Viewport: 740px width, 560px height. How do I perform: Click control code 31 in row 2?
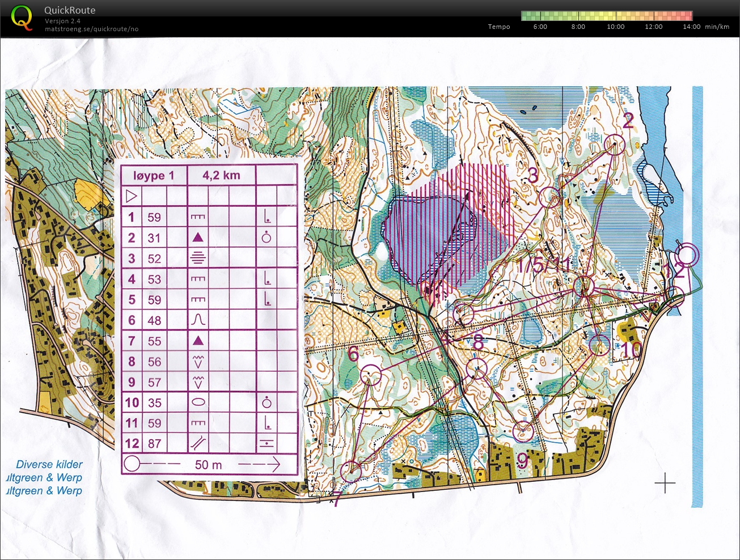154,238
